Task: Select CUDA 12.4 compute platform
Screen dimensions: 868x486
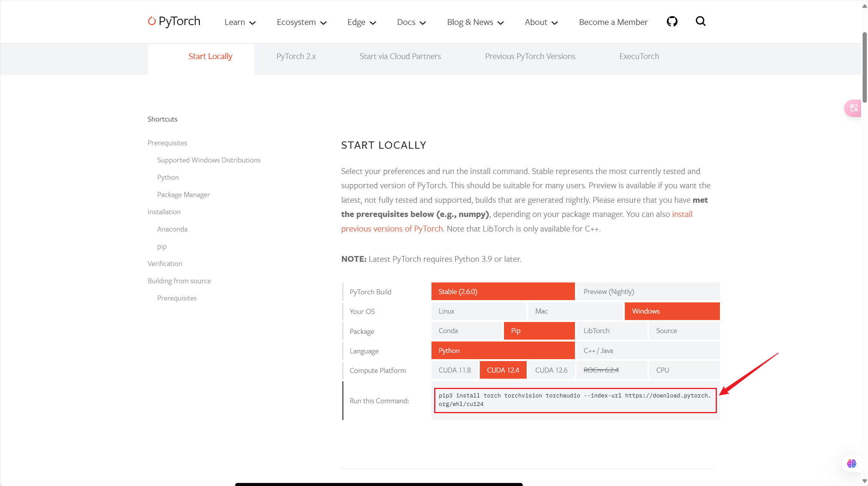Action: click(x=503, y=370)
